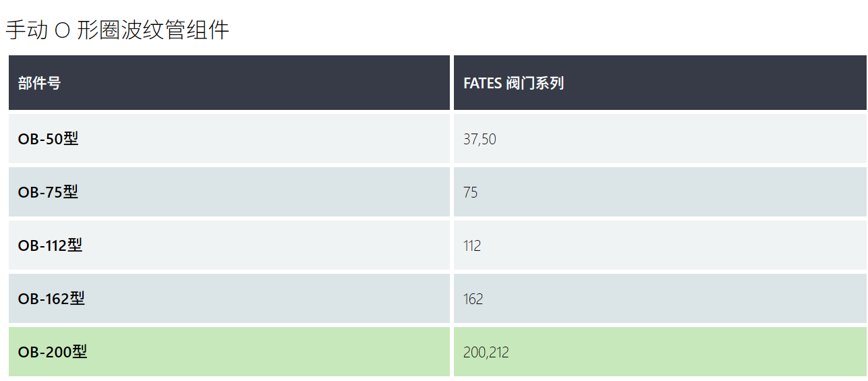The width and height of the screenshot is (868, 381).
Task: Select the OB-112型 part number cell
Action: (229, 245)
